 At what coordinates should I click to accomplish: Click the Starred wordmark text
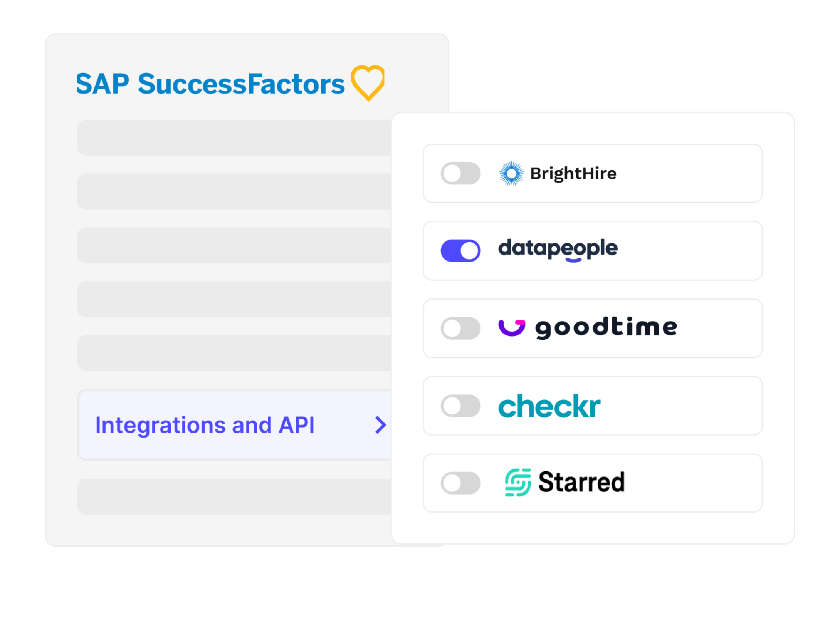[x=581, y=482]
